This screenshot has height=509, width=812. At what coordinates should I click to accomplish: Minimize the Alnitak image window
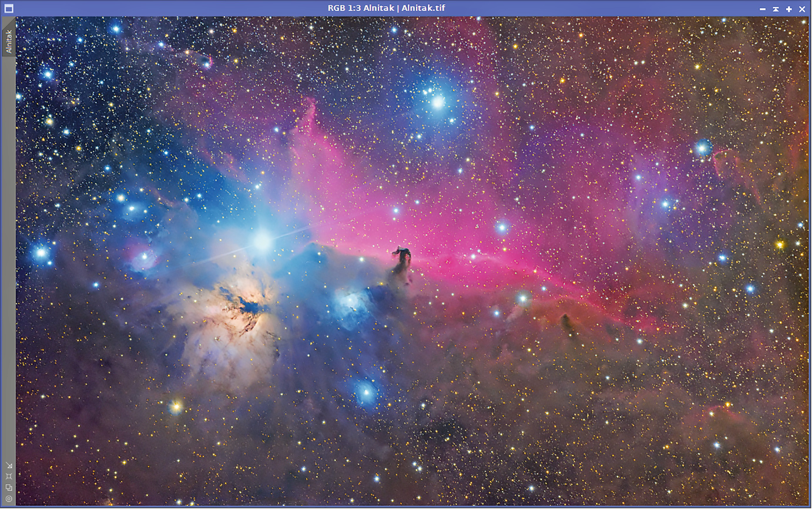point(763,9)
